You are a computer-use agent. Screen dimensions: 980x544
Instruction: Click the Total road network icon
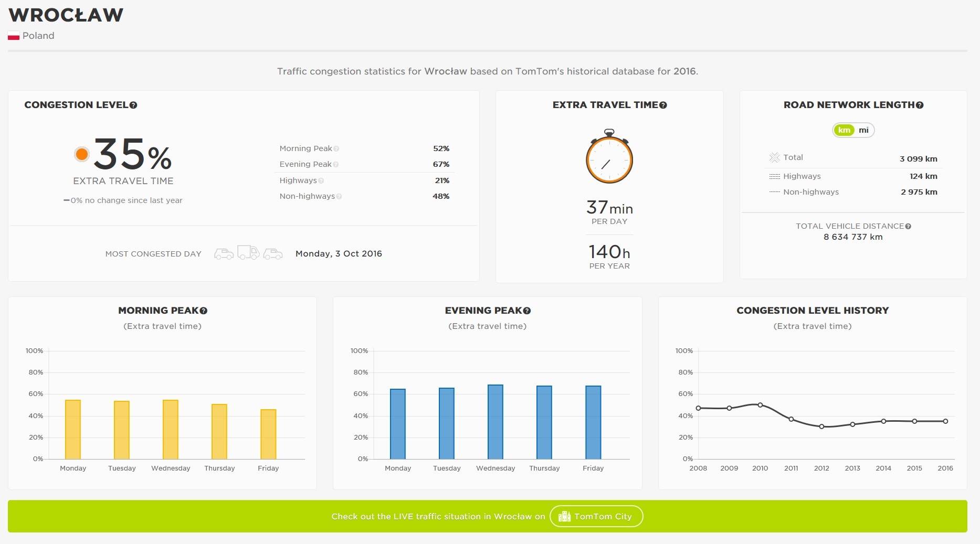point(775,157)
